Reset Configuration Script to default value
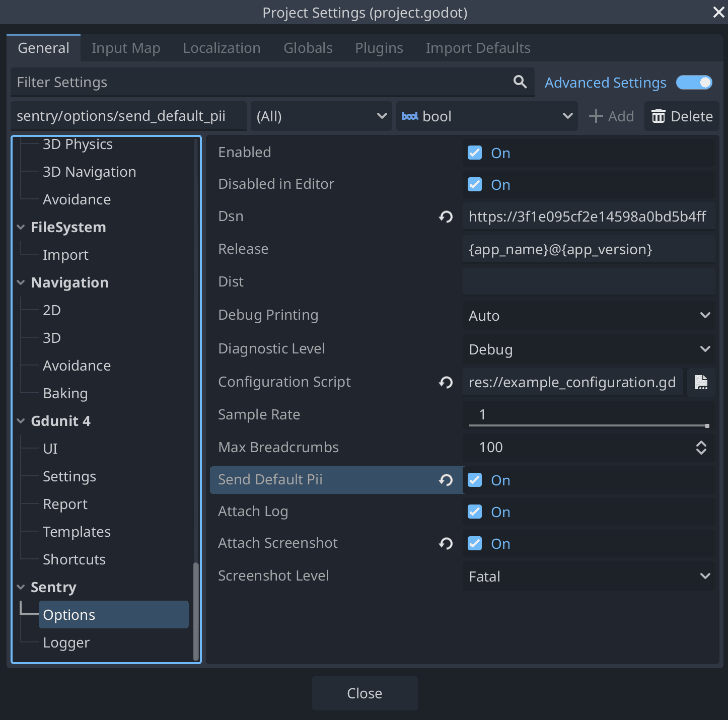 (x=446, y=382)
